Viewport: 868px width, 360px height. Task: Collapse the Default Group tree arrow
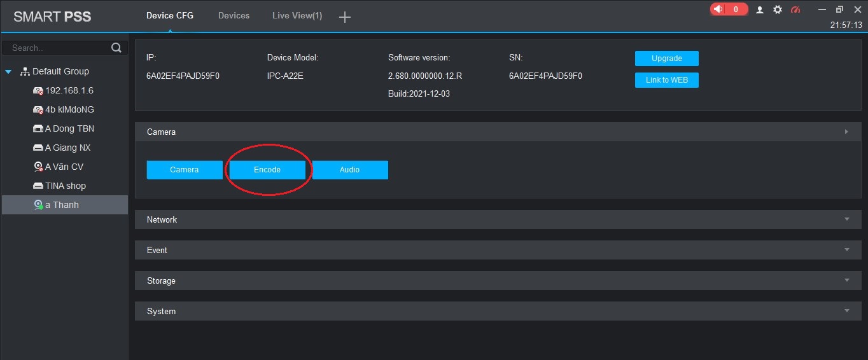(8, 72)
